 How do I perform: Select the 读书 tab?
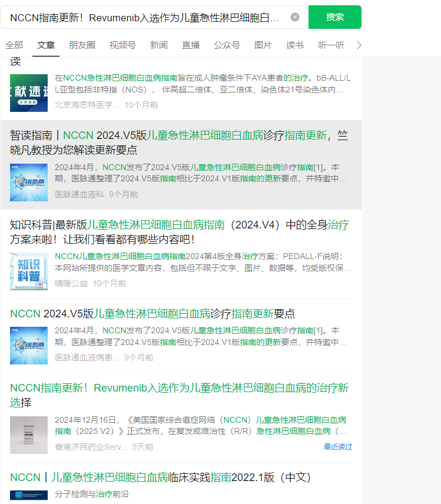coord(295,45)
